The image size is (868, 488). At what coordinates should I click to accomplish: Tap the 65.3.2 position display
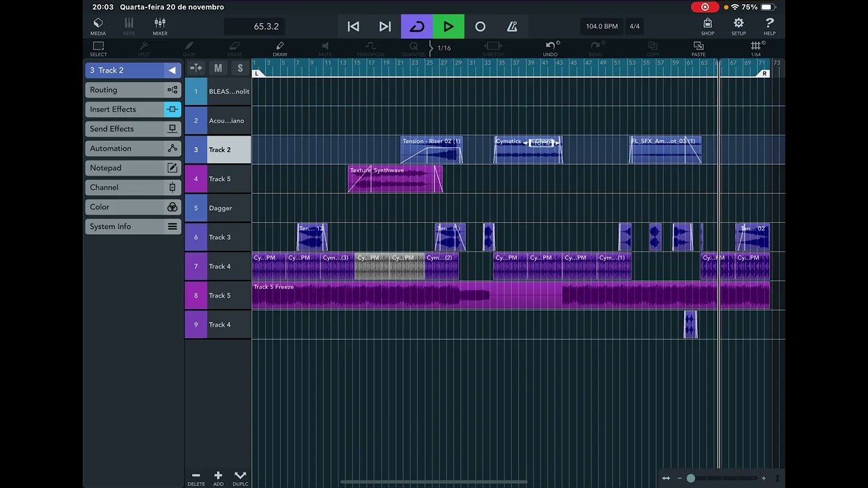point(254,26)
